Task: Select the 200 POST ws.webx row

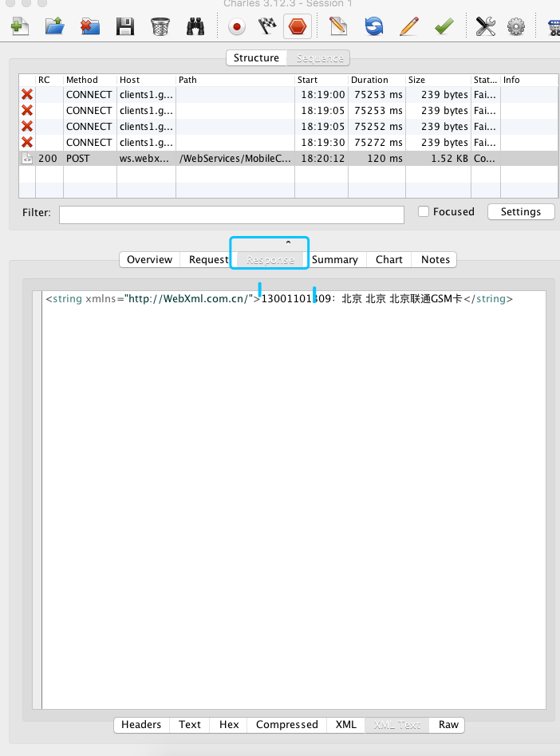Action: pos(289,158)
